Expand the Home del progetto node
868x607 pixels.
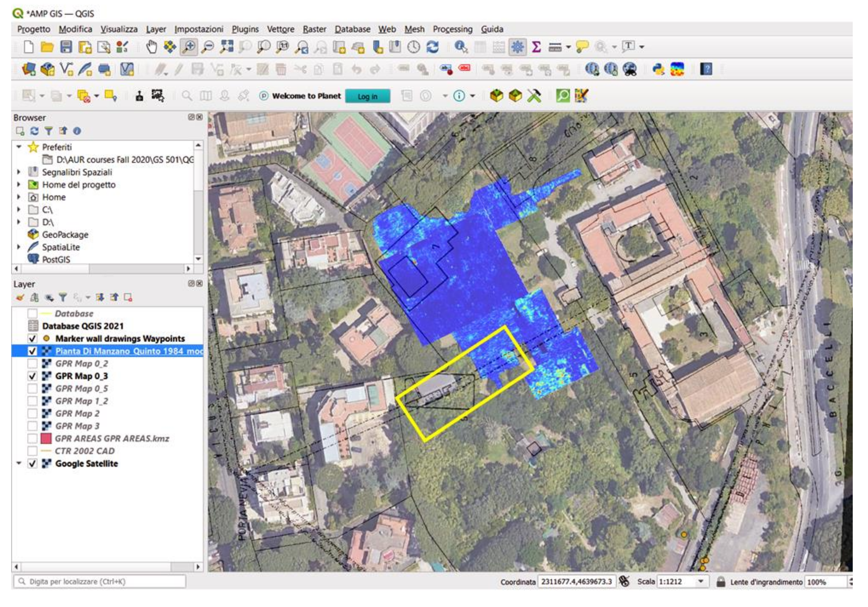point(19,184)
